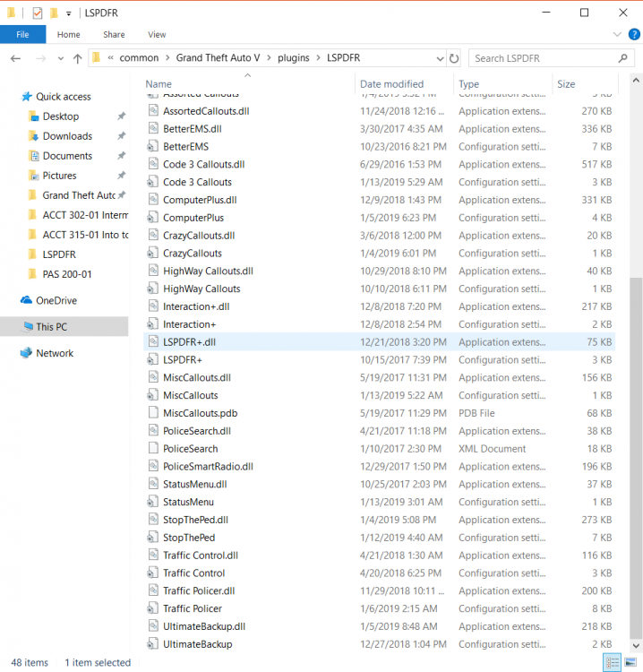Select Quick access in the sidebar
The width and height of the screenshot is (643, 672).
[64, 97]
